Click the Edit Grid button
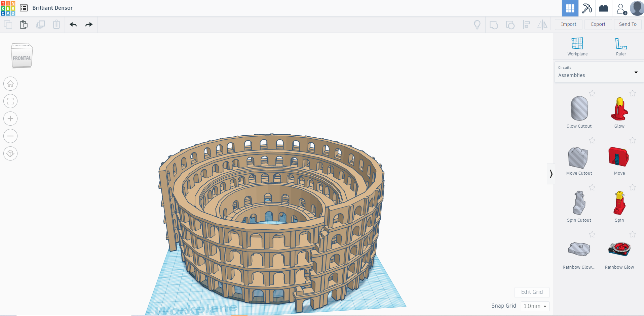This screenshot has height=316, width=644. coord(532,292)
